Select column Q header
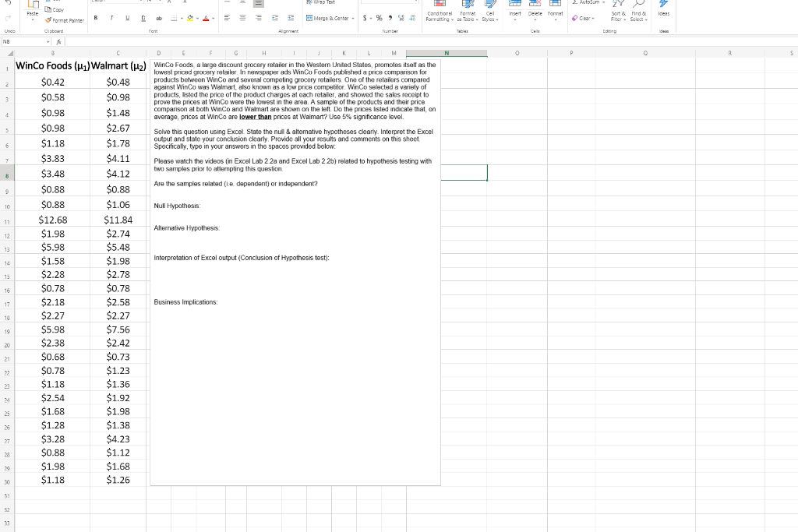Viewport: 798px width, 532px height. click(645, 53)
